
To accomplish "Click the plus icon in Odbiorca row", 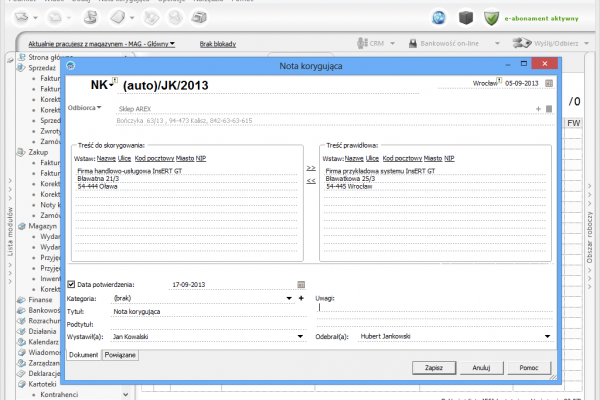I will 537,108.
